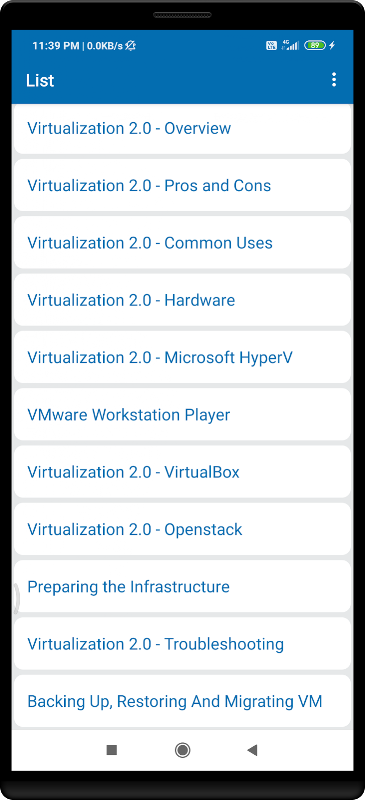Viewport: 365px width, 800px height.
Task: Open Virtualization 2.0 - Openstack topic
Action: tap(182, 530)
